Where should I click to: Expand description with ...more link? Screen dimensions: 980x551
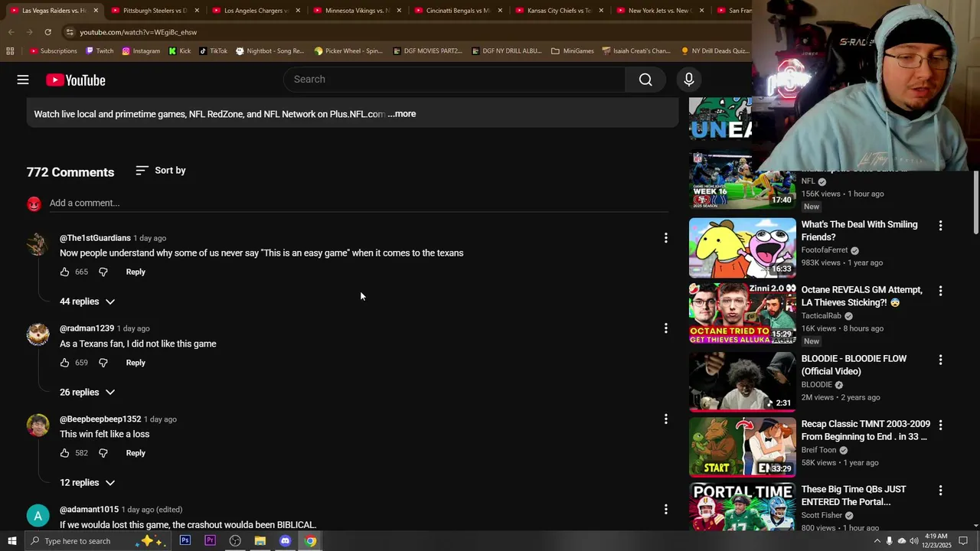[402, 114]
